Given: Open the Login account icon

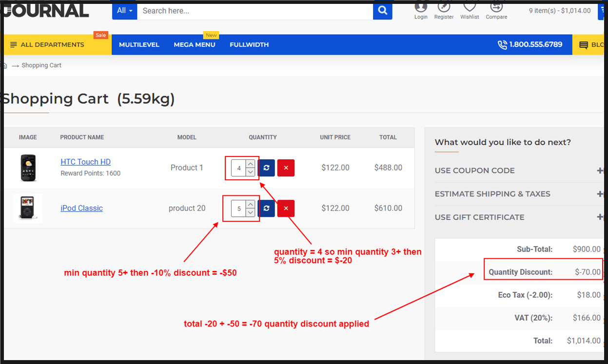Looking at the screenshot, I should click(420, 8).
